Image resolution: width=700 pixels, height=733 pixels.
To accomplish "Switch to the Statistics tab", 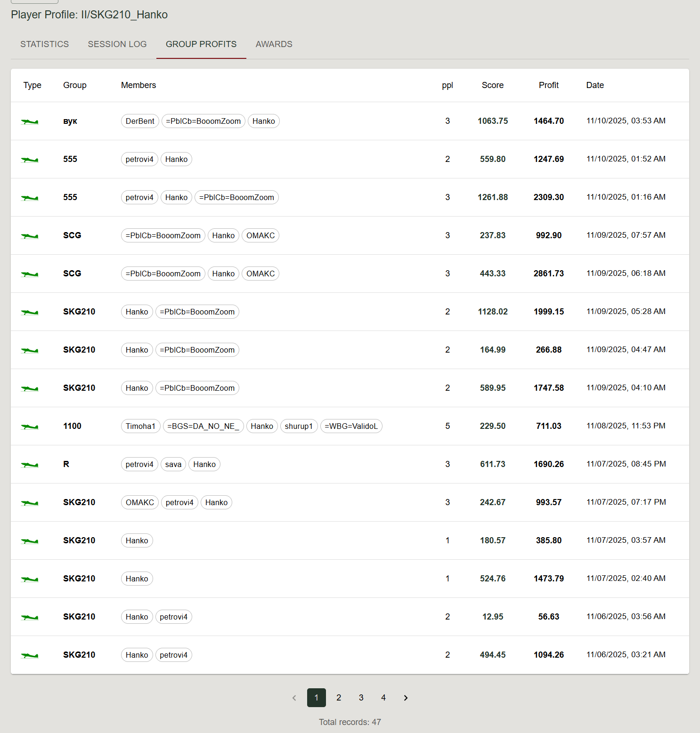I will [44, 44].
